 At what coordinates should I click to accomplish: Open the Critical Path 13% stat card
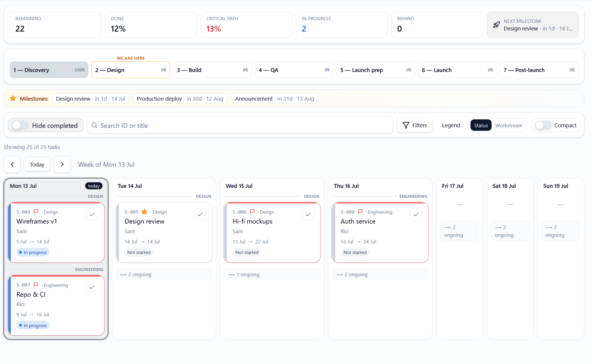pyautogui.click(x=246, y=25)
